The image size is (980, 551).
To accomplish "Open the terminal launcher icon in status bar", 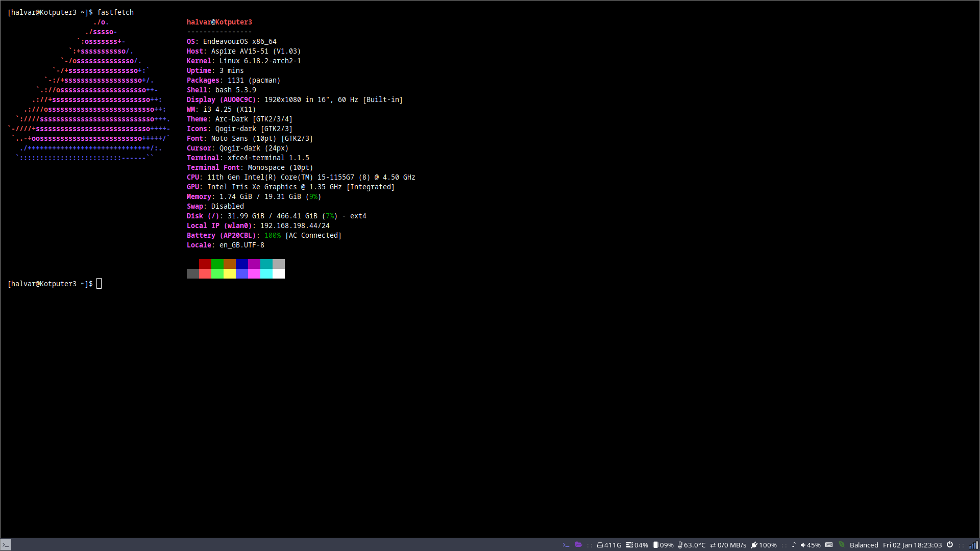I will click(x=566, y=545).
